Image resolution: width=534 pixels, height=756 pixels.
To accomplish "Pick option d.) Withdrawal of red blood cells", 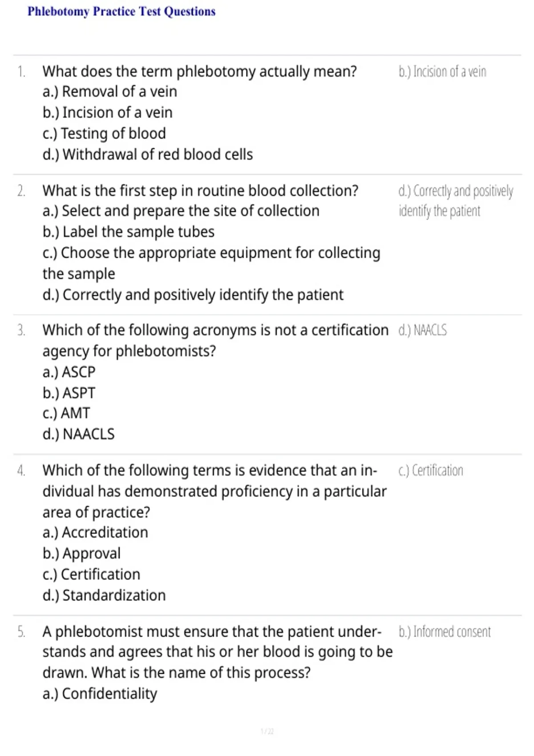I will tap(148, 154).
